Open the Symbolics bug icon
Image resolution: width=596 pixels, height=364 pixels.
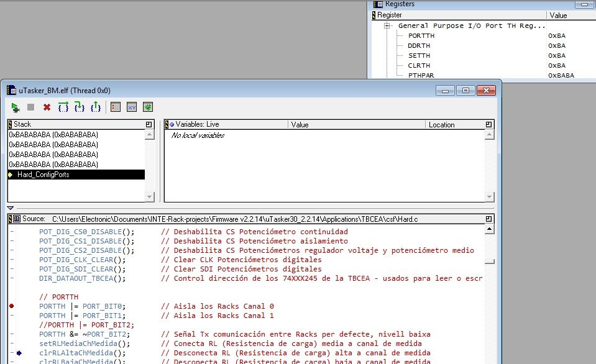pyautogui.click(x=148, y=107)
